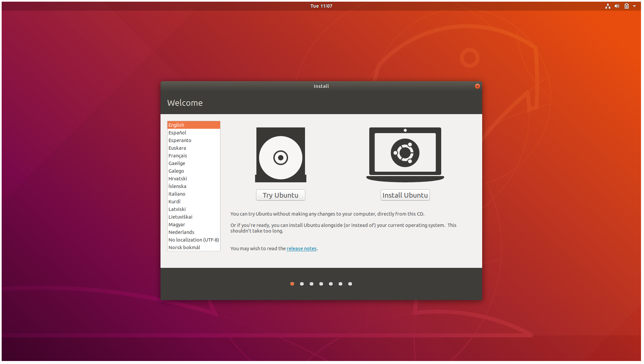Click the Install window title bar text

pyautogui.click(x=321, y=86)
